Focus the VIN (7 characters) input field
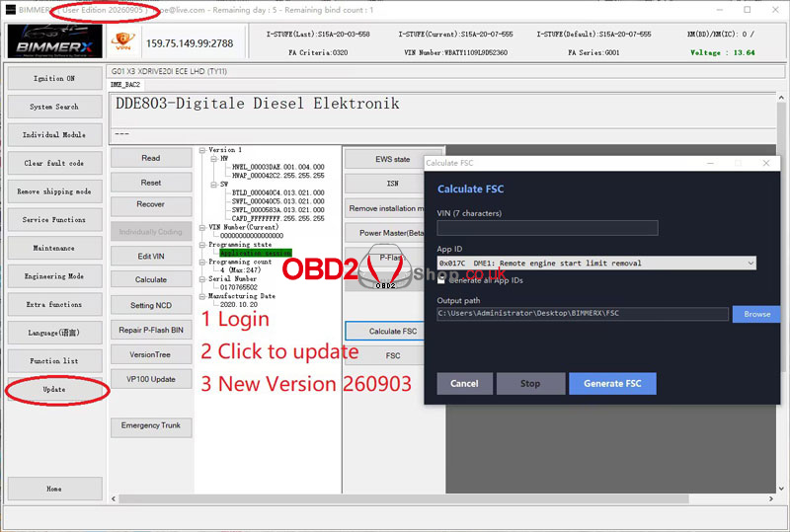This screenshot has height=532, width=790. (x=547, y=228)
